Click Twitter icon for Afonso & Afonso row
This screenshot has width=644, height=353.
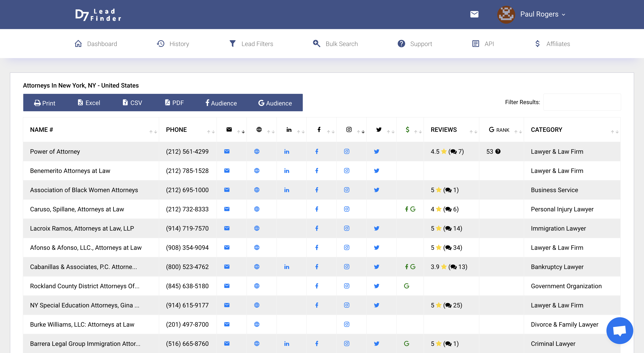pyautogui.click(x=377, y=247)
